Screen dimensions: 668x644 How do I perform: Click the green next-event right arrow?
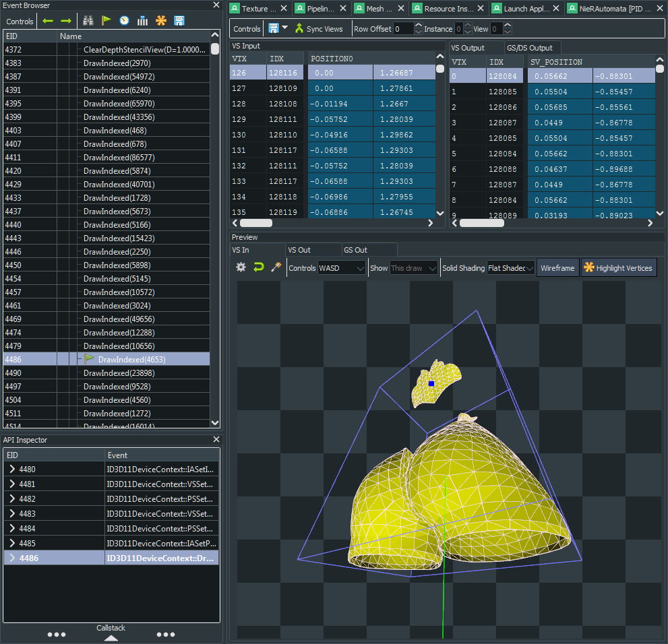tap(66, 21)
